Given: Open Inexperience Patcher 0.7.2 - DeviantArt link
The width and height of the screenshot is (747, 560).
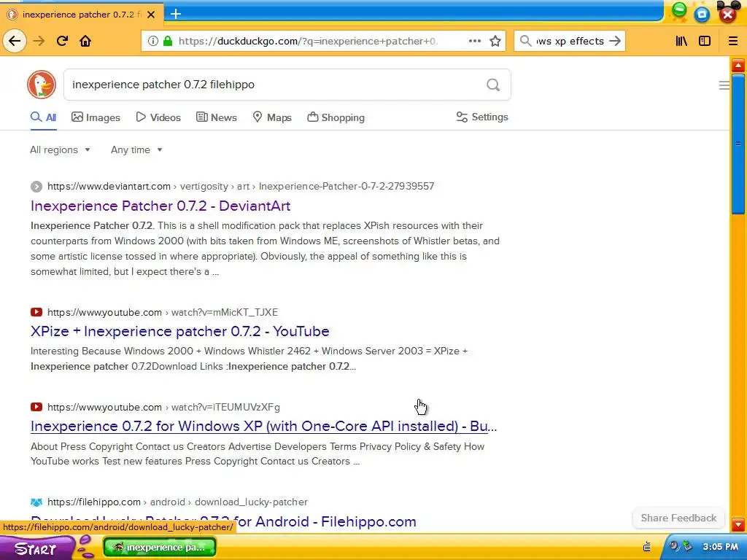Looking at the screenshot, I should pos(160,206).
